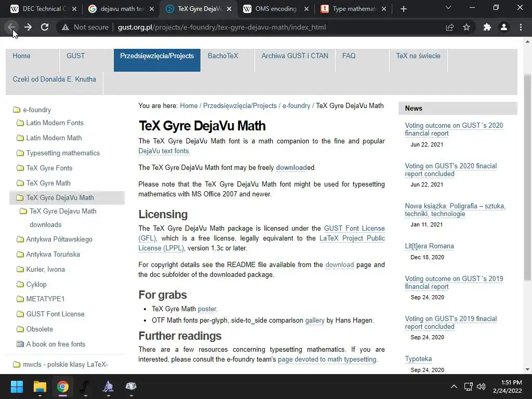Open the Chrome profile avatar icon

click(x=504, y=27)
